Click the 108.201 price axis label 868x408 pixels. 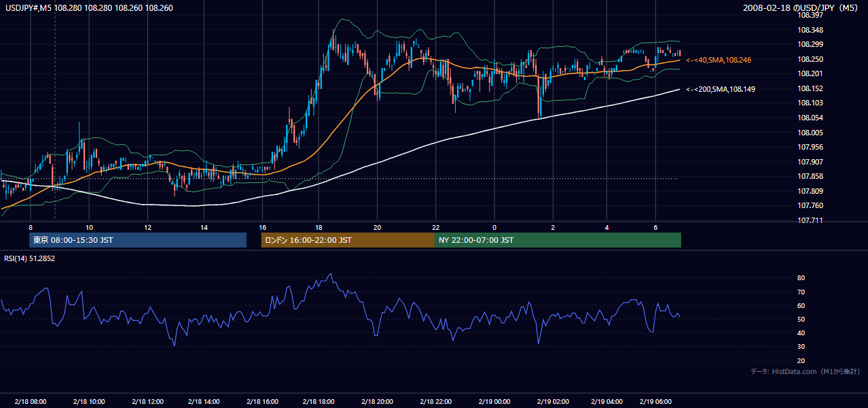tap(810, 73)
